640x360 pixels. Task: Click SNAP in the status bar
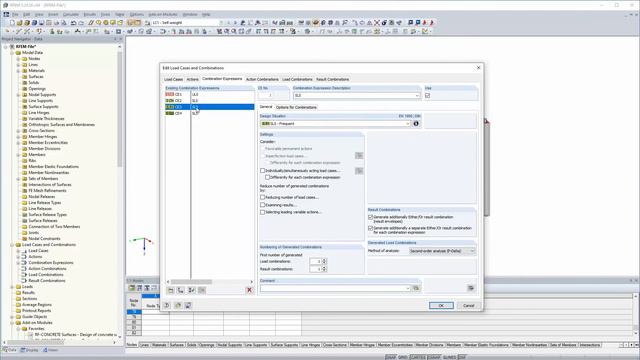coord(391,357)
